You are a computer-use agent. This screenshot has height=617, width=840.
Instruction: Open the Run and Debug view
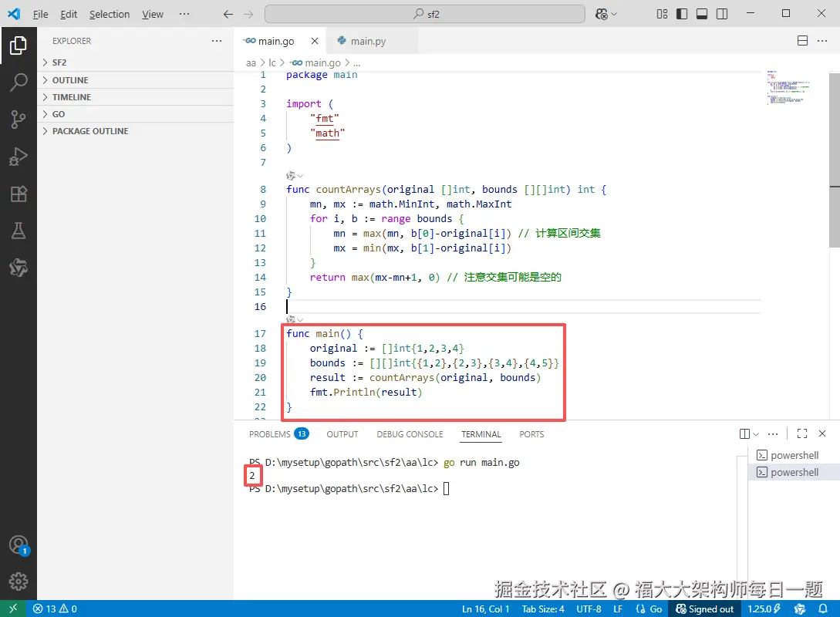coord(19,157)
